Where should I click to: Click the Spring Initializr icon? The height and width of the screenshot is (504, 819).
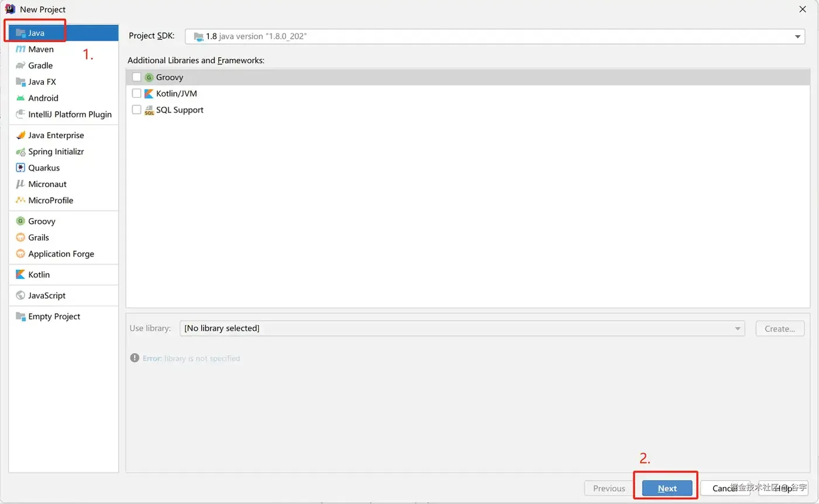coord(20,151)
